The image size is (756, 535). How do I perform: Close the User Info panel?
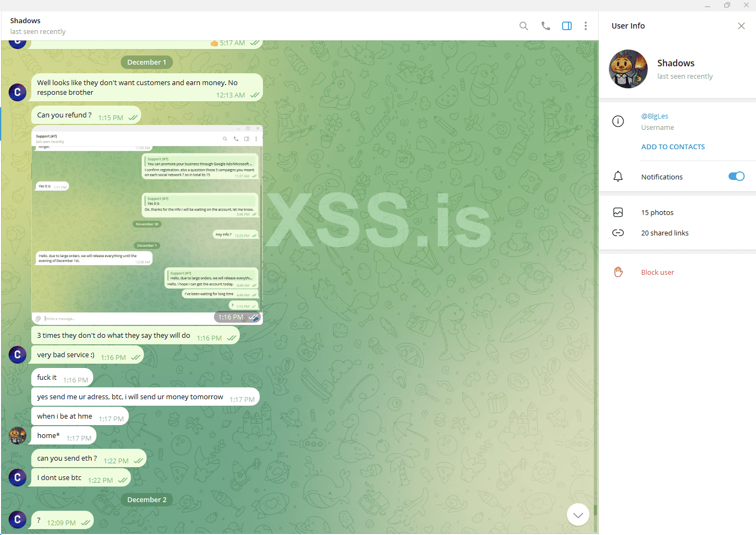click(741, 26)
